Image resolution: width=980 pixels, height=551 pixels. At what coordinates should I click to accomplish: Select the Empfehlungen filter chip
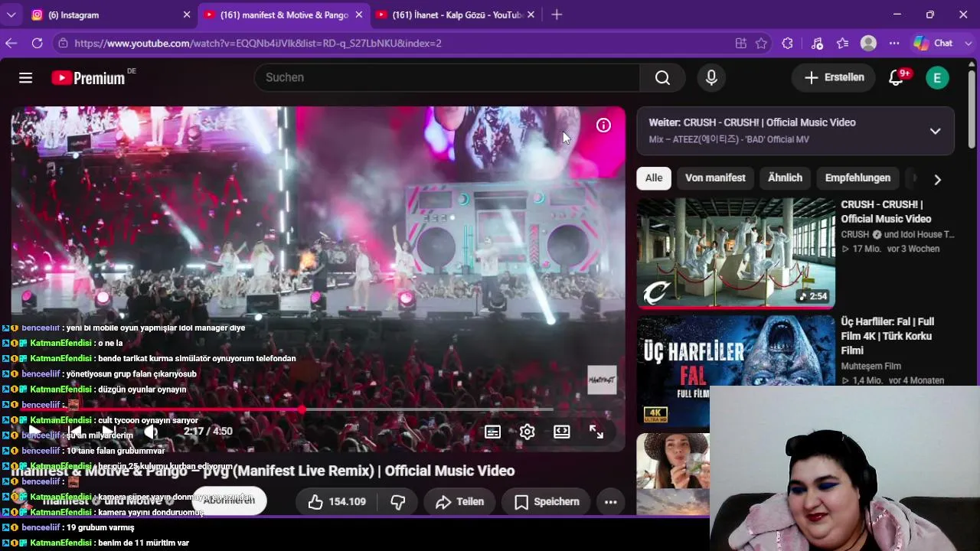pos(857,178)
